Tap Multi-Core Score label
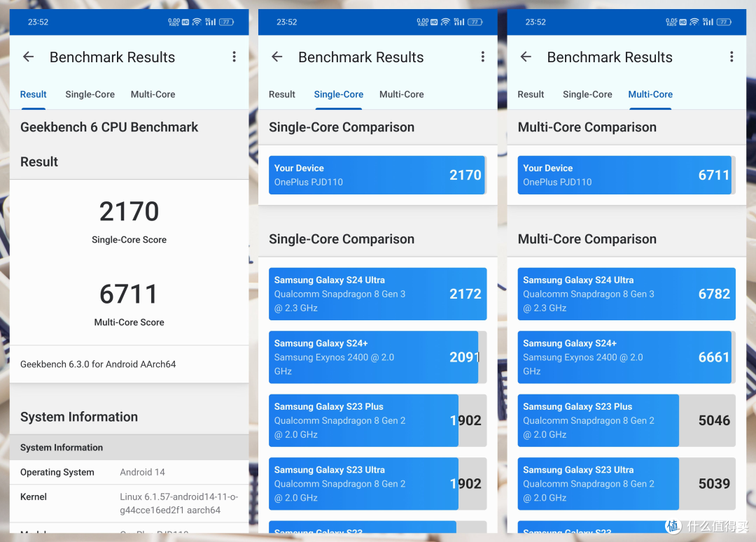Image resolution: width=756 pixels, height=542 pixels. pos(129,322)
